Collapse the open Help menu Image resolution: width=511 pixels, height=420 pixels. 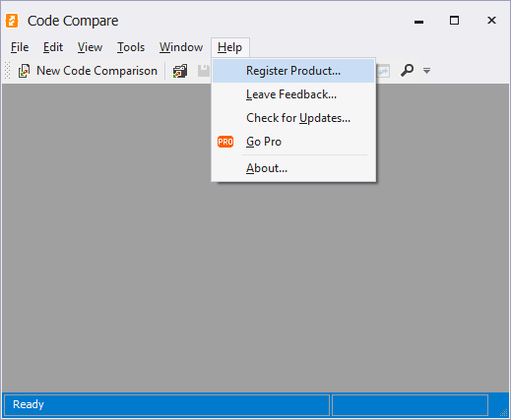click(x=230, y=47)
